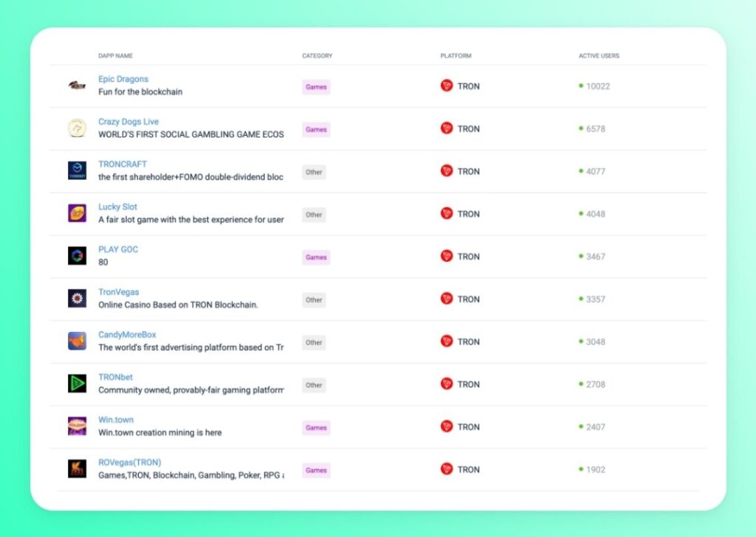Screen dimensions: 756x537
Task: Click the Lucky Slot dapp logo
Action: click(x=77, y=213)
